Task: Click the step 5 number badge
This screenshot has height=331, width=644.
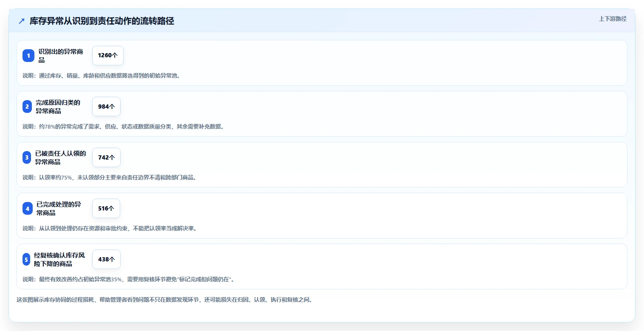Action: click(x=26, y=259)
